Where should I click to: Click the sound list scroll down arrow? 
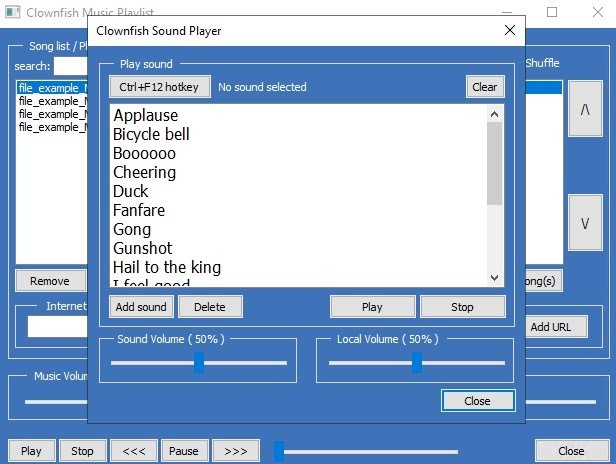[495, 277]
